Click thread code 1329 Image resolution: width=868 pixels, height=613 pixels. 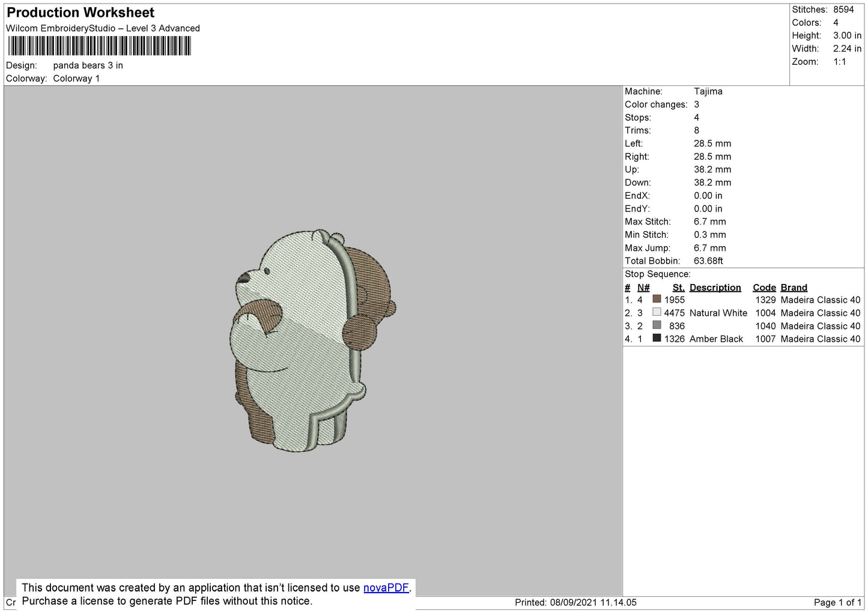765,300
